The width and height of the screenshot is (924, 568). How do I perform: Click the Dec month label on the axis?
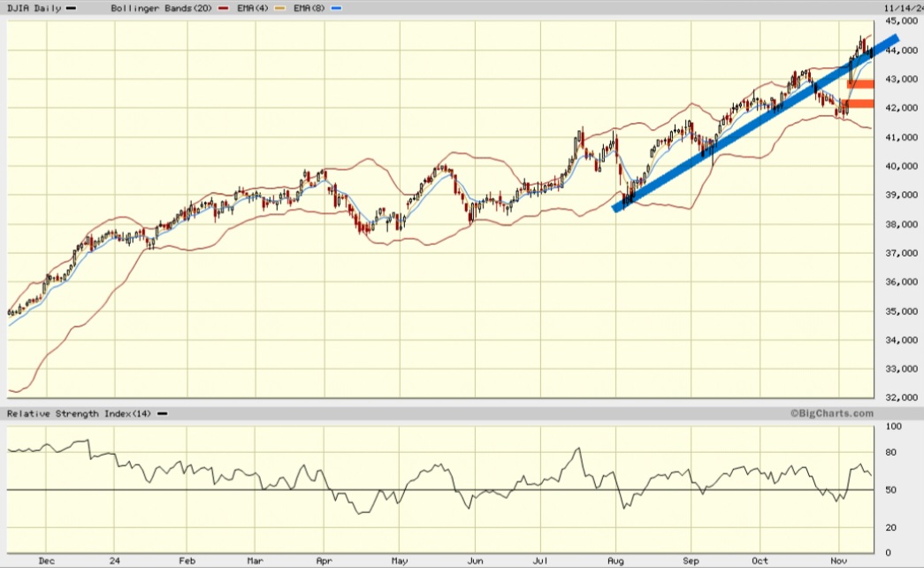(x=46, y=561)
